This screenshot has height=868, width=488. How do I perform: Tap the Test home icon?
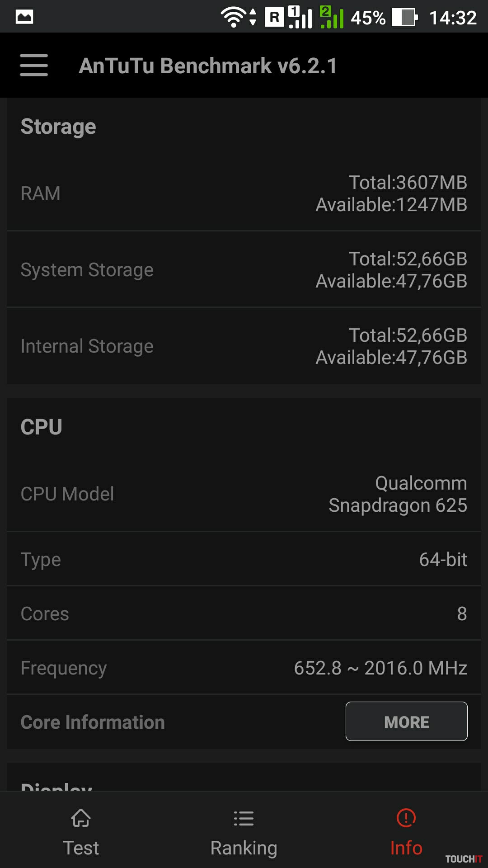(x=81, y=818)
